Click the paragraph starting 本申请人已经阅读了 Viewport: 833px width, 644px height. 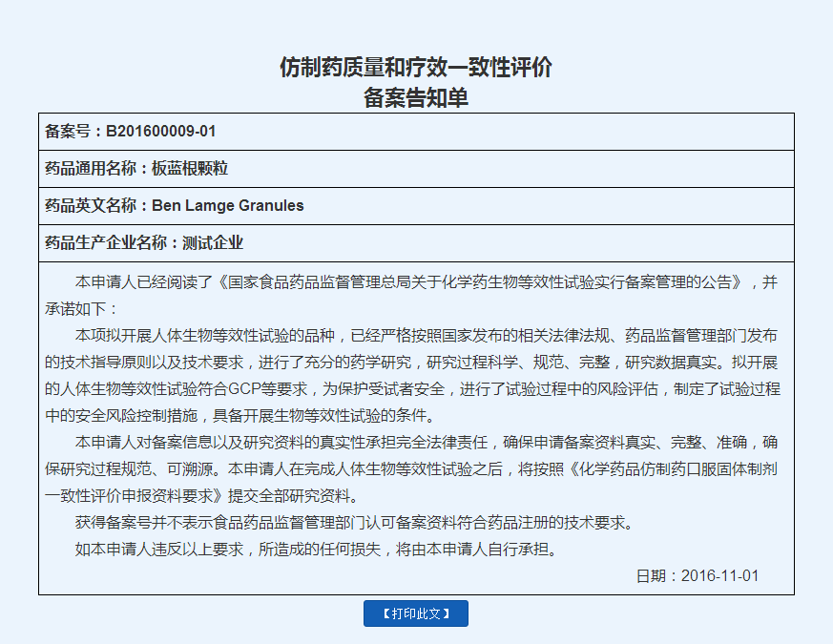pyautogui.click(x=411, y=296)
